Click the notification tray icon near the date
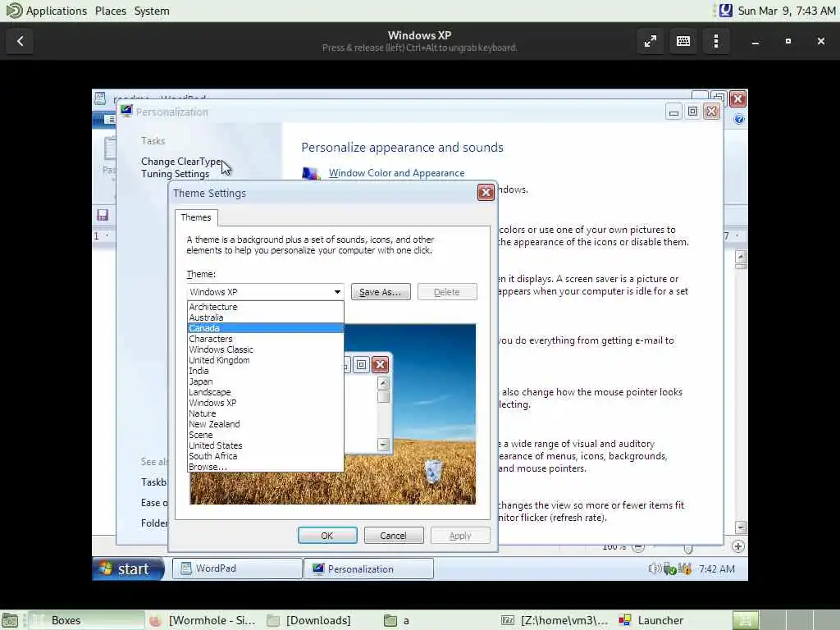 [x=725, y=11]
